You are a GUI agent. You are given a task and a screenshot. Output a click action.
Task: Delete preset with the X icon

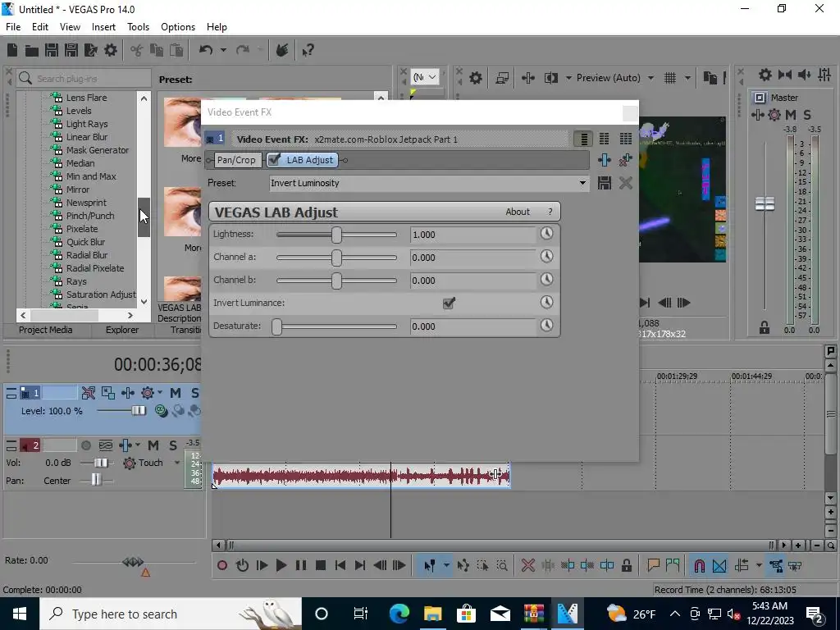point(625,183)
